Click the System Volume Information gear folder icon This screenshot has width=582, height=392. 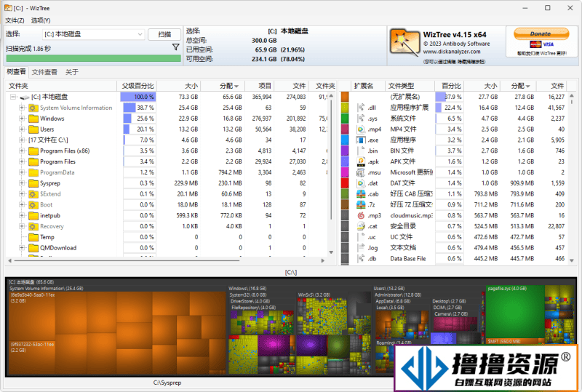pyautogui.click(x=33, y=108)
